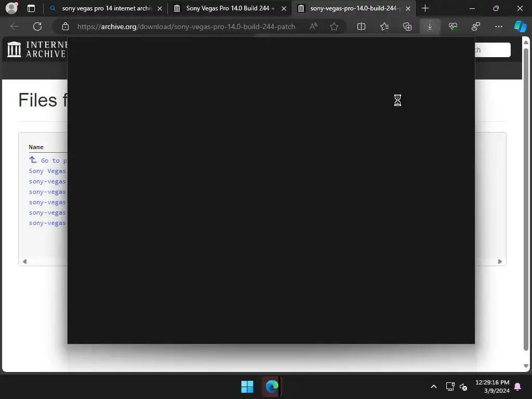This screenshot has height=399, width=532.
Task: Go to Internet Archive home logo
Action: point(37,49)
